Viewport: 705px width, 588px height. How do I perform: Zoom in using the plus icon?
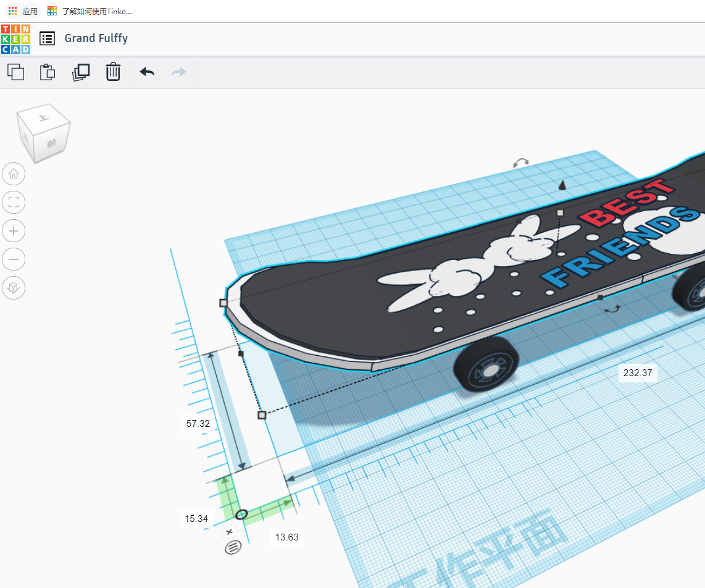tap(14, 230)
